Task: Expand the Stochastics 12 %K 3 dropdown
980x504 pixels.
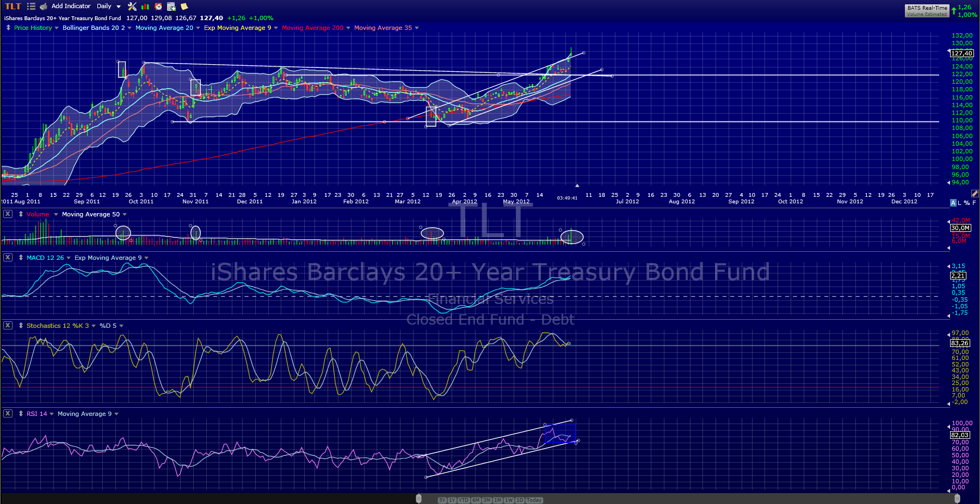Action: pos(94,326)
